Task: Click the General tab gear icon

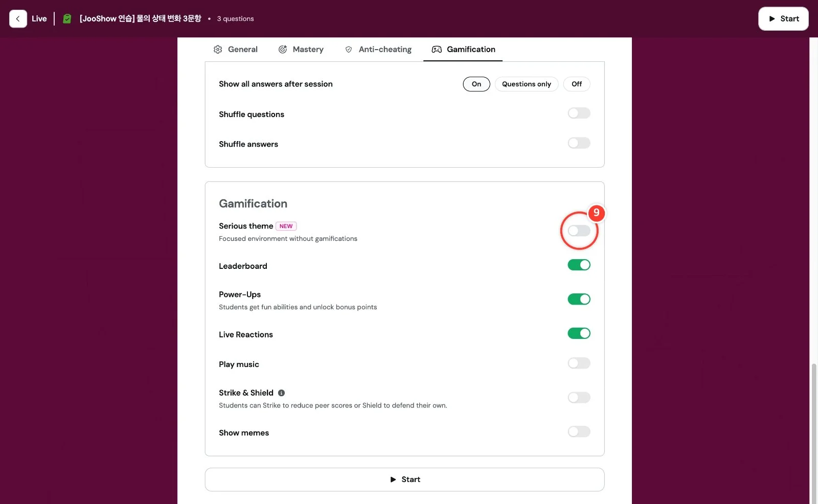Action: (218, 50)
